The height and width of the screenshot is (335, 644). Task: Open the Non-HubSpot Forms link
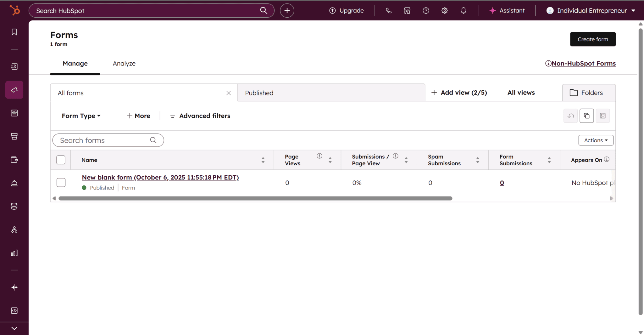(583, 63)
